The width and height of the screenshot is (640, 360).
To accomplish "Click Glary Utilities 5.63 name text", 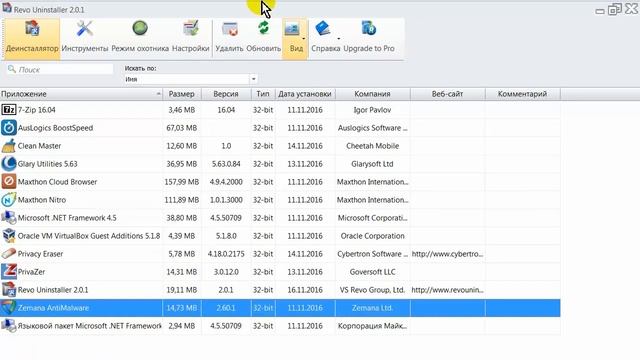I will click(x=47, y=164).
